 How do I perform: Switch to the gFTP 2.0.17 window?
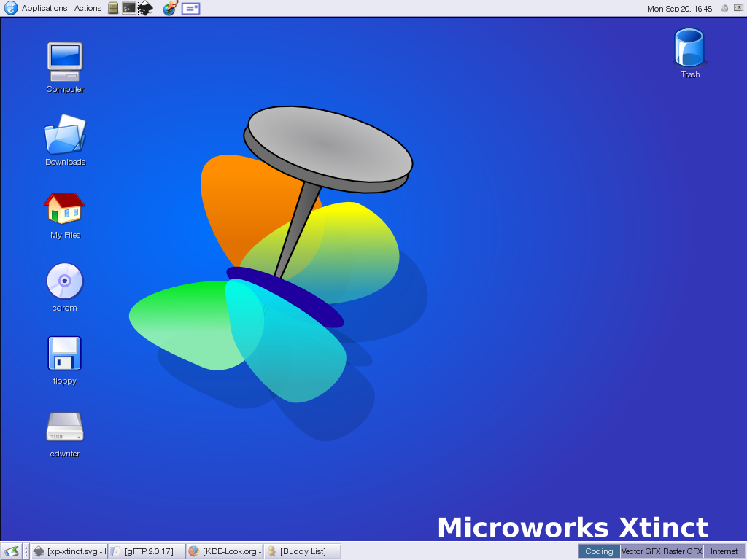click(147, 551)
